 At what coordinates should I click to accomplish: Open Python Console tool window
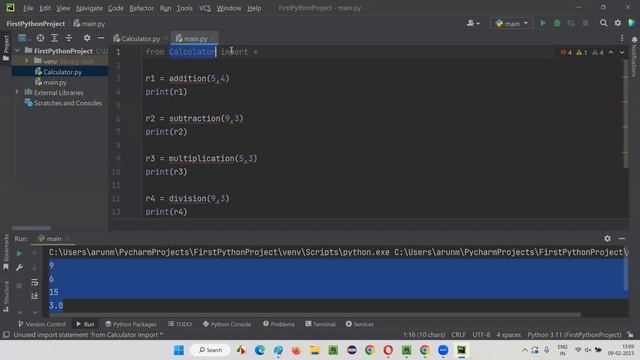click(227, 324)
